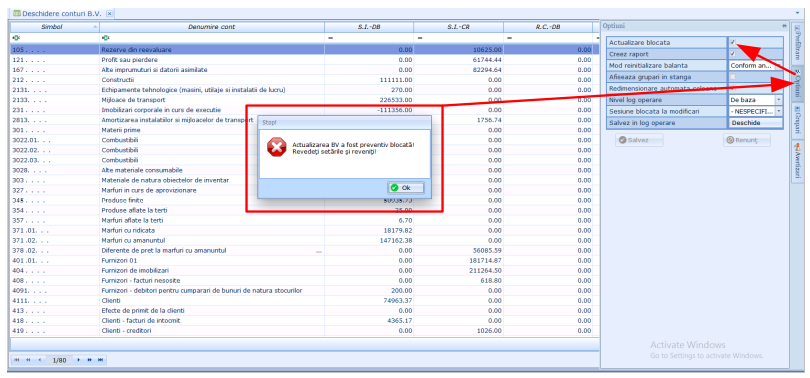Open the Optiuni side tab
Viewport: 810px width, 378px height.
[x=797, y=83]
